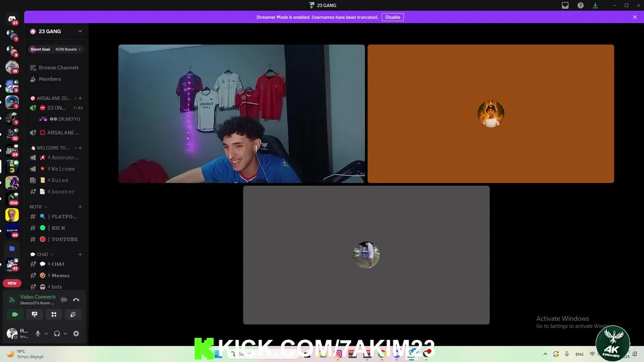Open the Discord help icon
The image size is (644, 362).
581,6
